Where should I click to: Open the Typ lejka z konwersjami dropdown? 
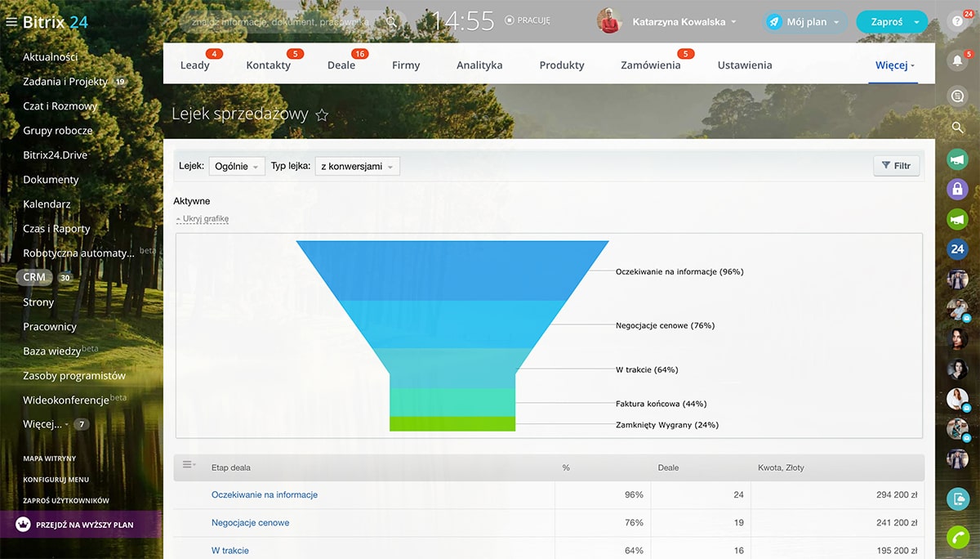click(x=357, y=166)
